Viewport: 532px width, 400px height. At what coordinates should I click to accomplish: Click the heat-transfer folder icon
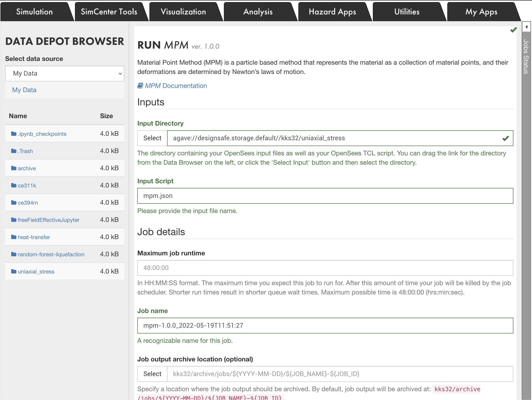point(14,237)
